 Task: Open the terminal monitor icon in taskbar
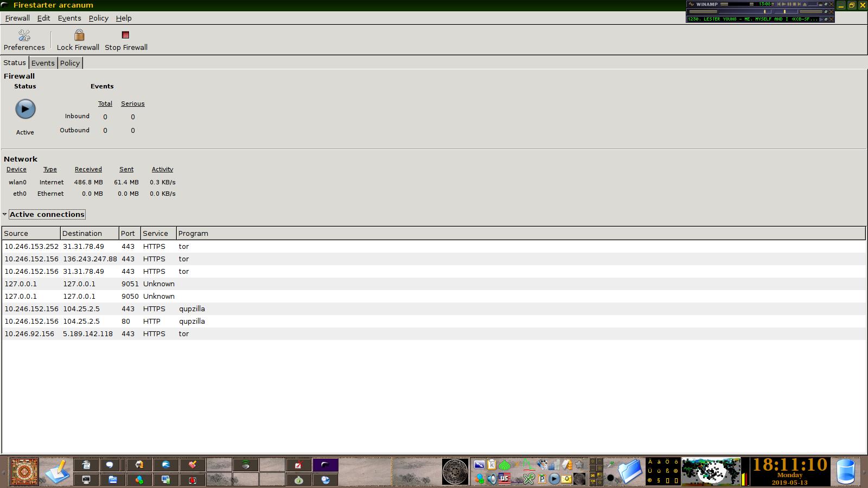pyautogui.click(x=86, y=480)
